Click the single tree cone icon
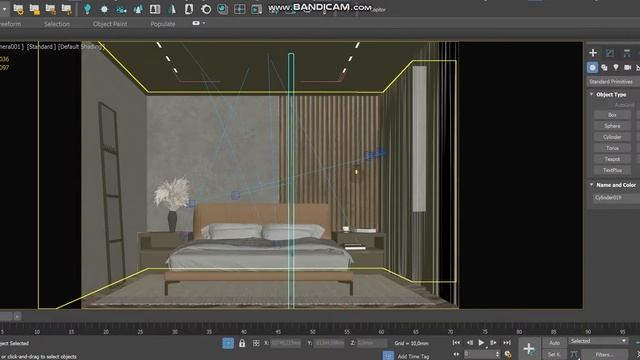This screenshot has width=640, height=360. [x=172, y=9]
